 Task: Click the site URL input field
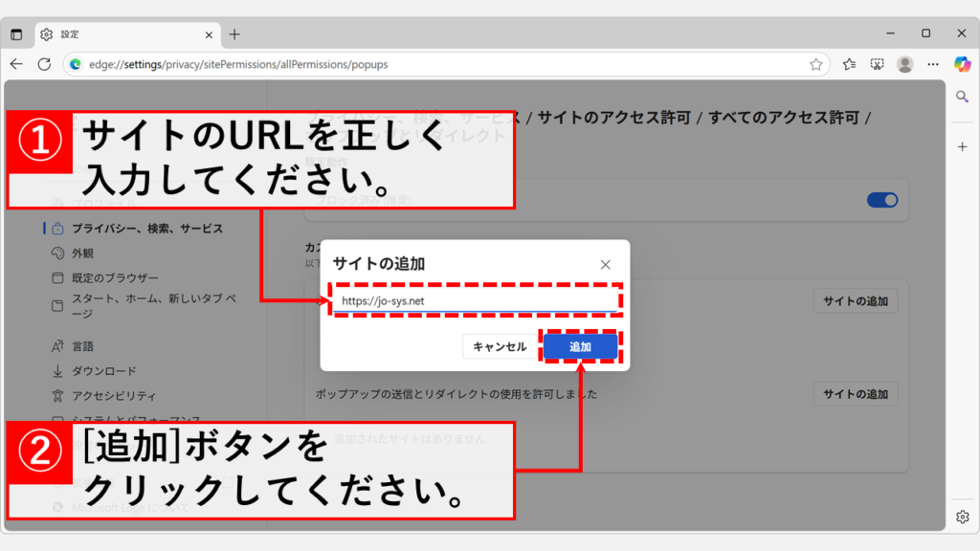[476, 300]
